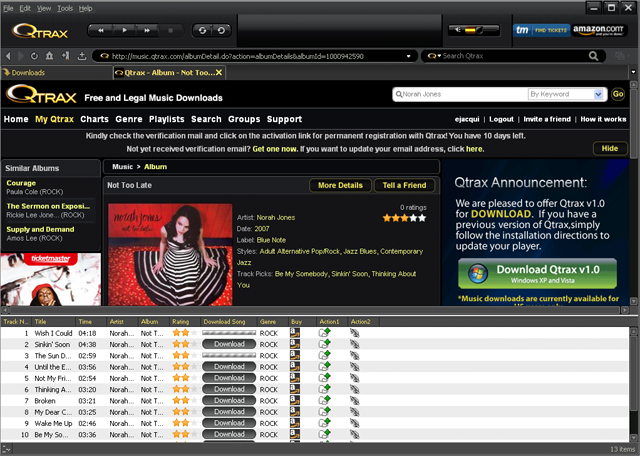Open the tab list dropdown arrow
The image size is (640, 456).
coord(633,72)
